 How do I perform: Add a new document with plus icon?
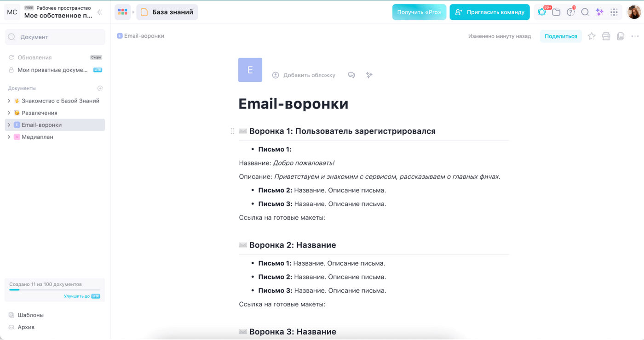100,88
